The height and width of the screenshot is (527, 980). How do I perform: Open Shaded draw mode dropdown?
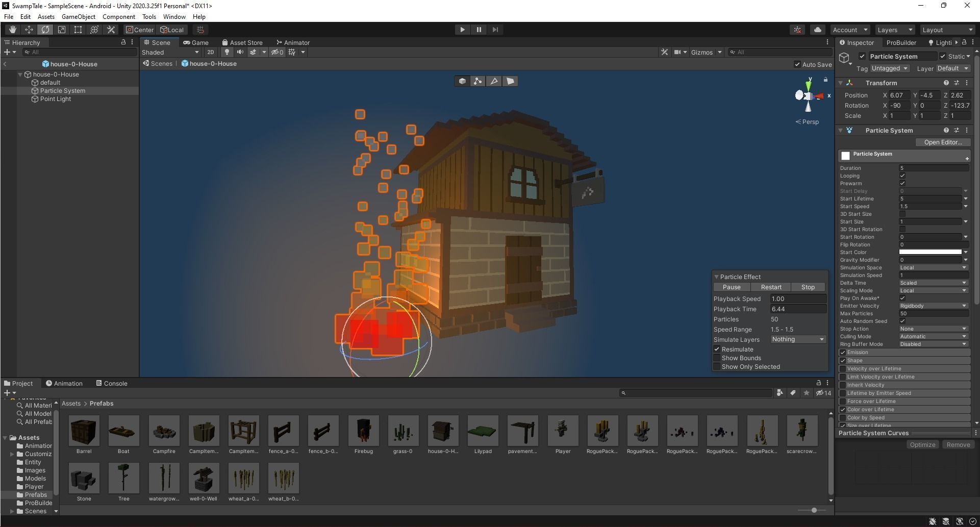tap(170, 52)
